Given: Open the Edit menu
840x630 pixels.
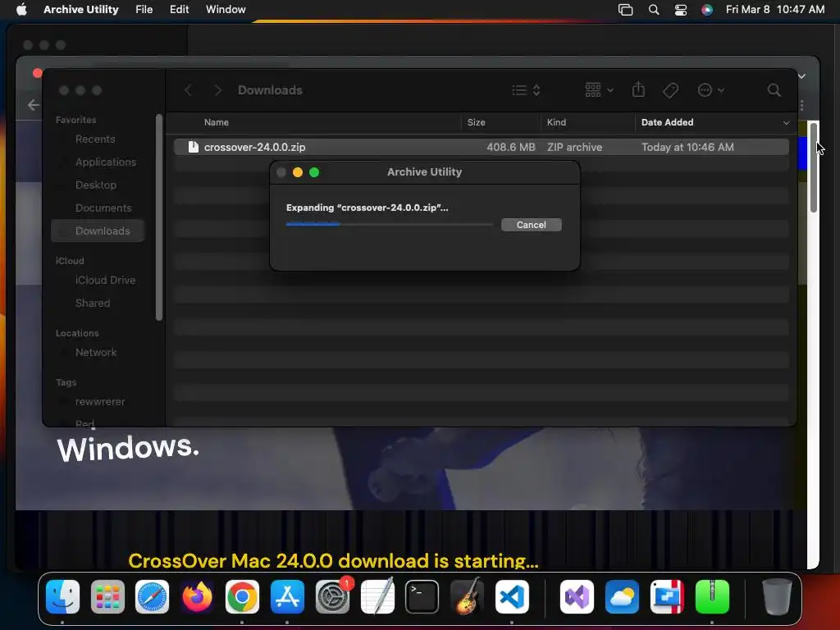Looking at the screenshot, I should (x=179, y=9).
